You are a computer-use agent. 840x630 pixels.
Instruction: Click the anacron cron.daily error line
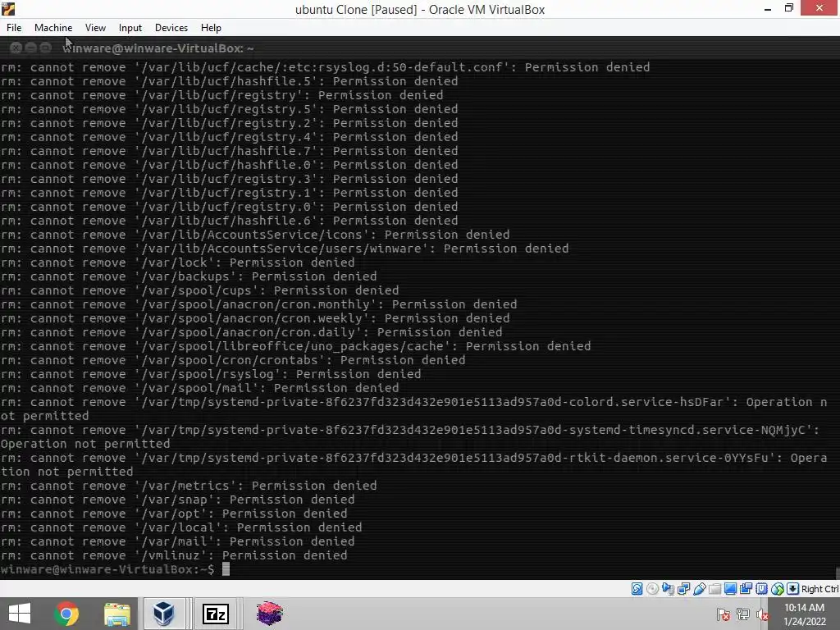[251, 332]
